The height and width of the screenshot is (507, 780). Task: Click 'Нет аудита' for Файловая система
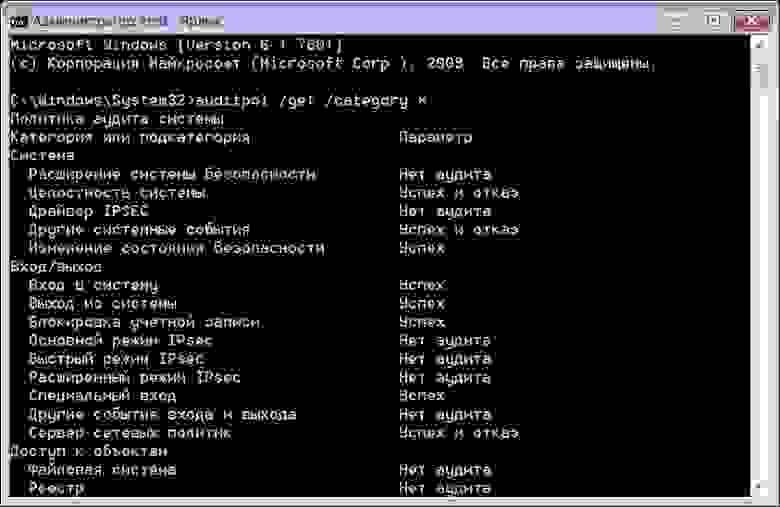point(445,470)
